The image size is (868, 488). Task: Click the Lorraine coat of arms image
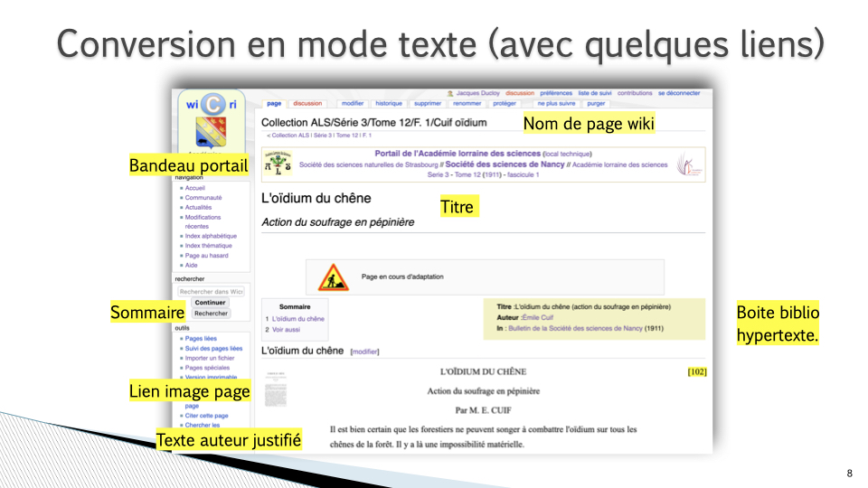211,133
